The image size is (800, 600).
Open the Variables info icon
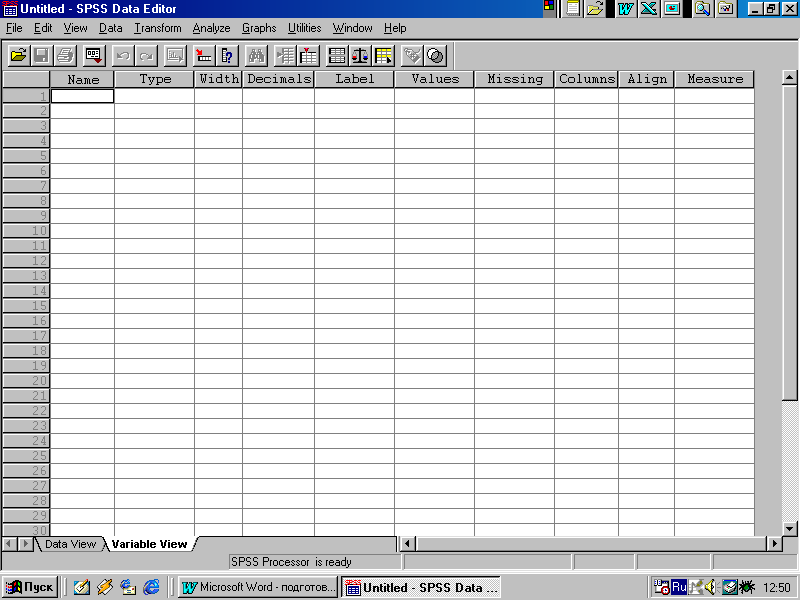point(227,56)
